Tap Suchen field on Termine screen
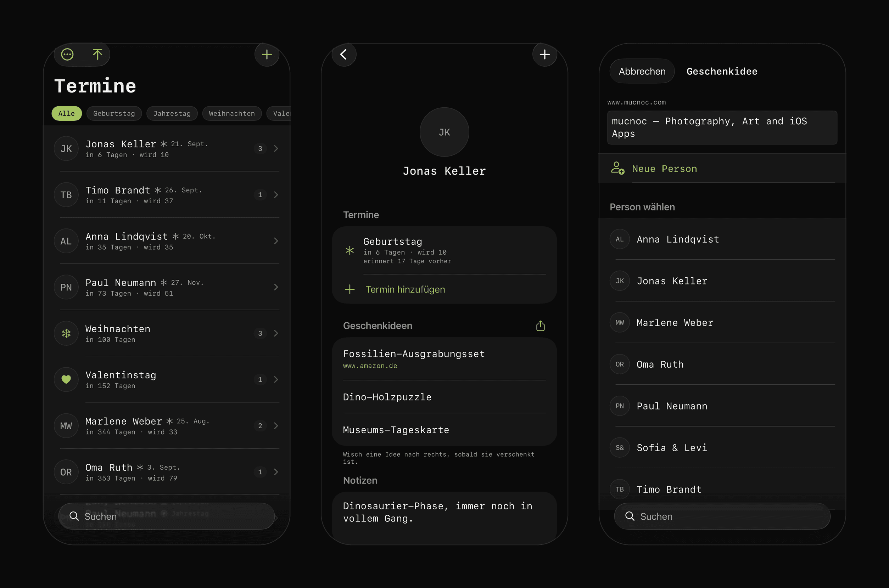The width and height of the screenshot is (889, 588). [x=167, y=516]
